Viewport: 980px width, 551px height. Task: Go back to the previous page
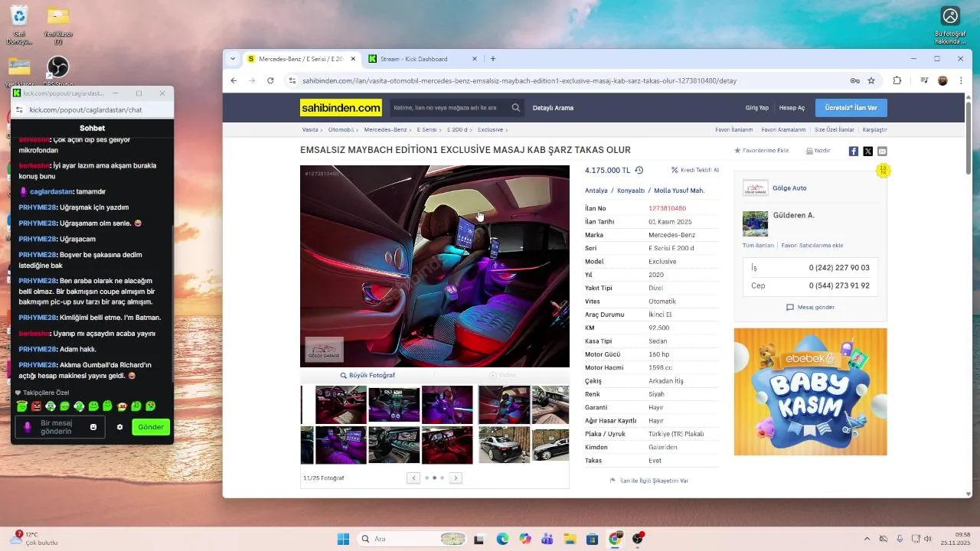234,80
